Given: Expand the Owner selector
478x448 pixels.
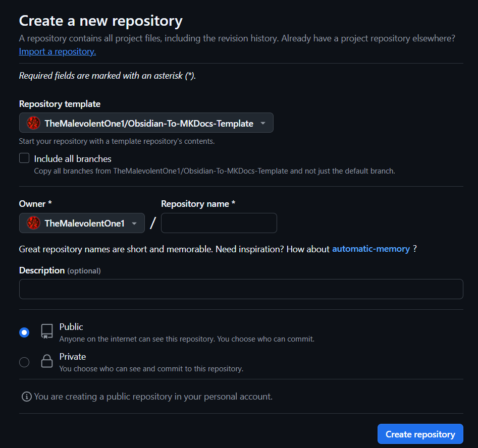Looking at the screenshot, I should 81,223.
